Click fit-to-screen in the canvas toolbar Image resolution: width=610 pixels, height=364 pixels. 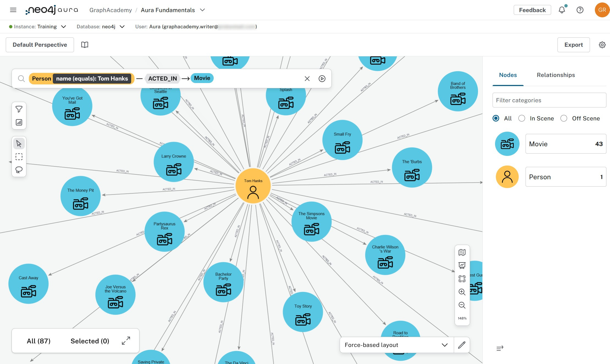pyautogui.click(x=462, y=278)
